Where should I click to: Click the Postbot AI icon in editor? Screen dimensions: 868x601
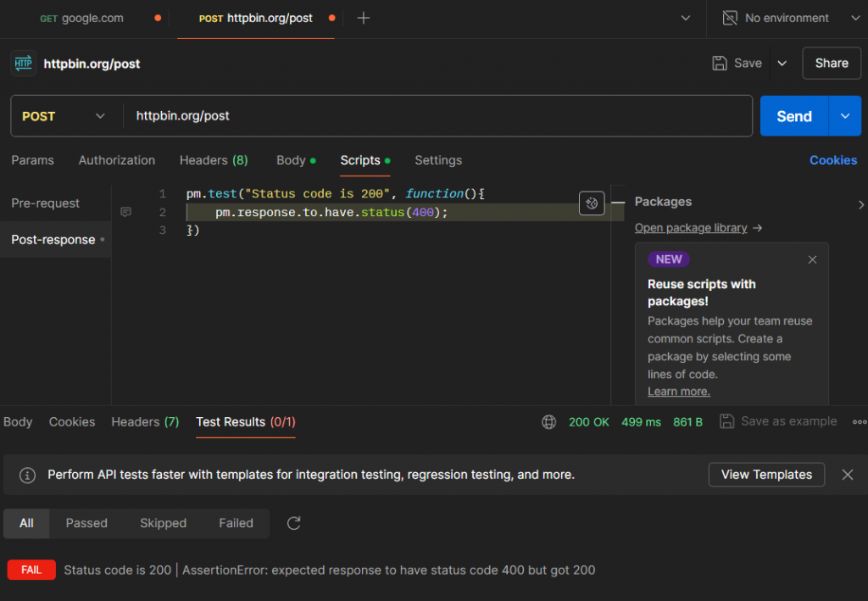[592, 203]
